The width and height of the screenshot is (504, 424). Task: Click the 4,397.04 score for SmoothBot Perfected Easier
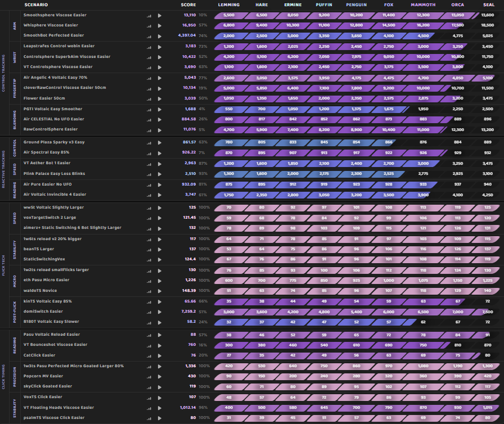point(187,35)
